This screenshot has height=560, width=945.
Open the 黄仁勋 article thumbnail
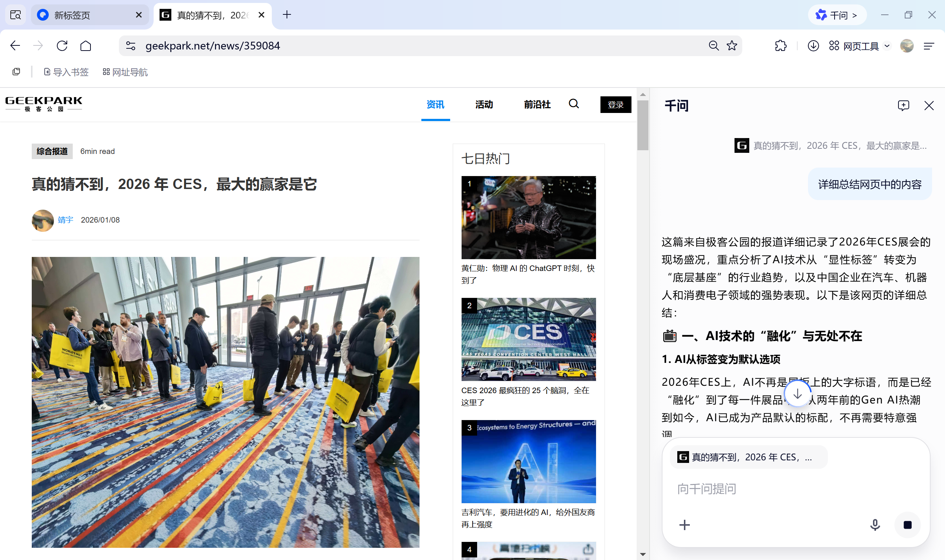tap(528, 218)
